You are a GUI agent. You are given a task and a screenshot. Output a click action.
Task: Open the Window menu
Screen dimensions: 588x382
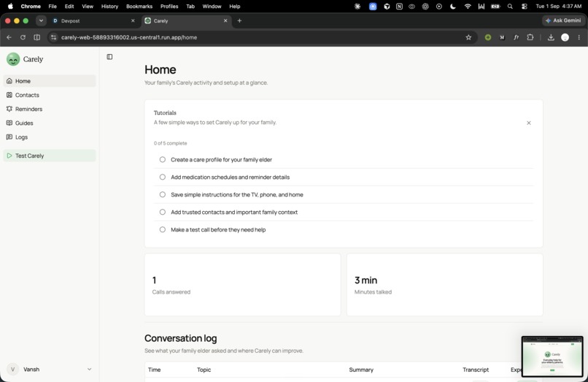212,6
